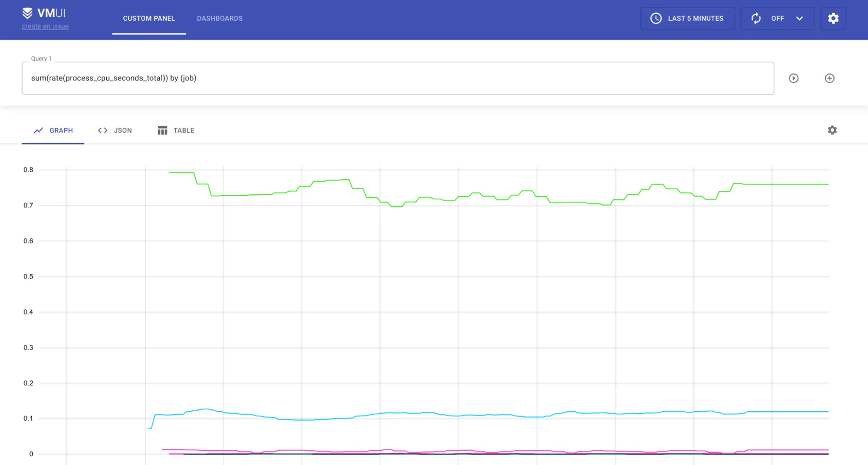
Task: Click the cyan series line on chart
Action: pyautogui.click(x=782, y=411)
